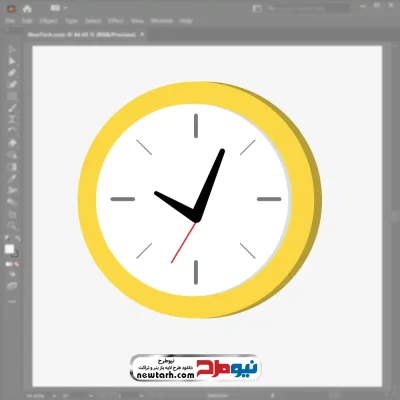Select the Eraser tool
This screenshot has height=400, width=400.
(12, 143)
